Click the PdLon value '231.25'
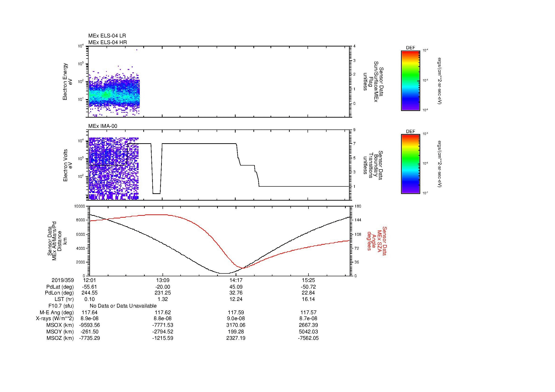This screenshot has width=555, height=392. click(163, 293)
